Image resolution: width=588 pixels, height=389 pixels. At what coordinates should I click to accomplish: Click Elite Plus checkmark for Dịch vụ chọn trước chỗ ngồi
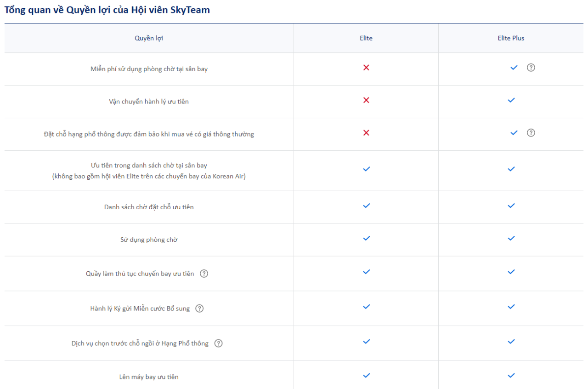coord(511,342)
